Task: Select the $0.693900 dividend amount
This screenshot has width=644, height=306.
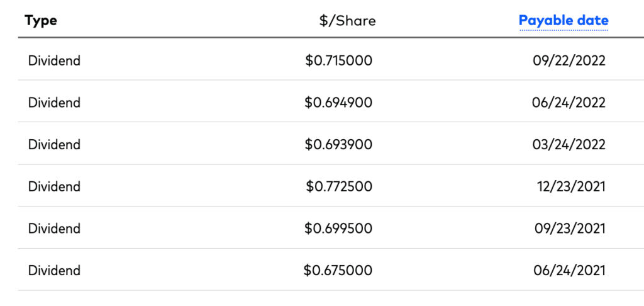Action: [338, 144]
